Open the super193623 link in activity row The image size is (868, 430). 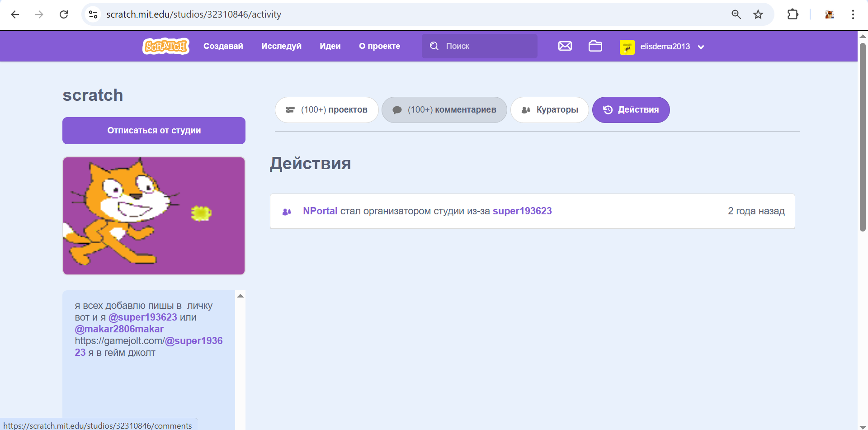point(522,211)
